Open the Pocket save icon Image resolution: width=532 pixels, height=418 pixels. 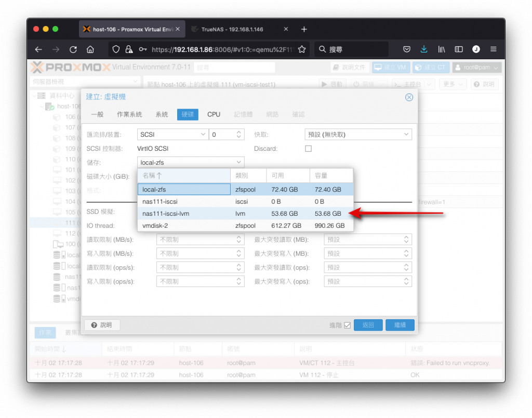click(406, 49)
